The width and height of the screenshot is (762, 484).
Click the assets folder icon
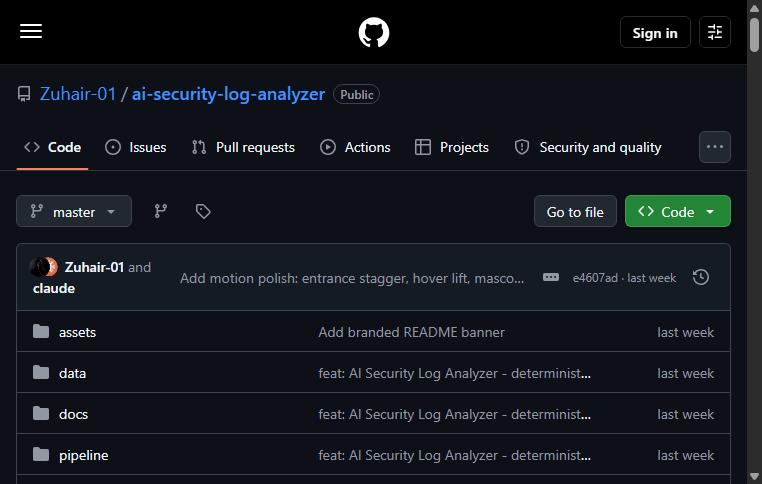coord(41,332)
